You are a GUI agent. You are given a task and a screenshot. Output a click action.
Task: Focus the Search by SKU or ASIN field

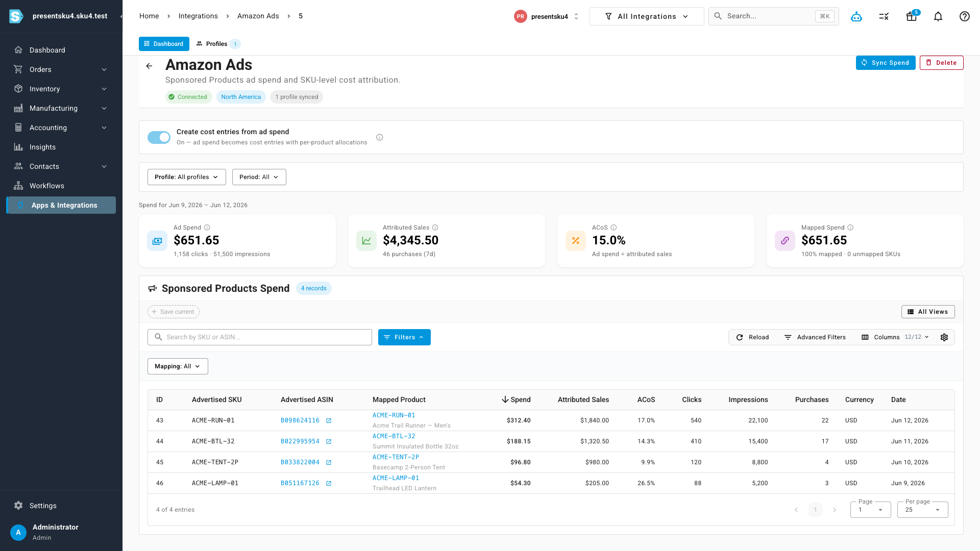click(x=260, y=337)
